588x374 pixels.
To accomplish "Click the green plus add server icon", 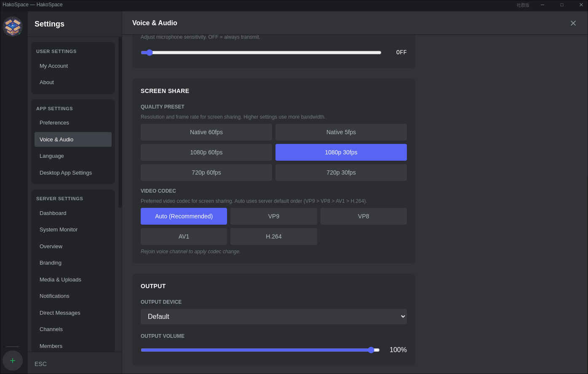I will tap(13, 361).
